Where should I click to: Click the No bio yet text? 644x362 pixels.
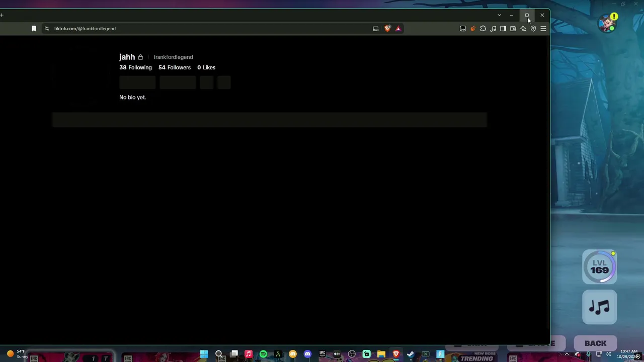(x=133, y=97)
